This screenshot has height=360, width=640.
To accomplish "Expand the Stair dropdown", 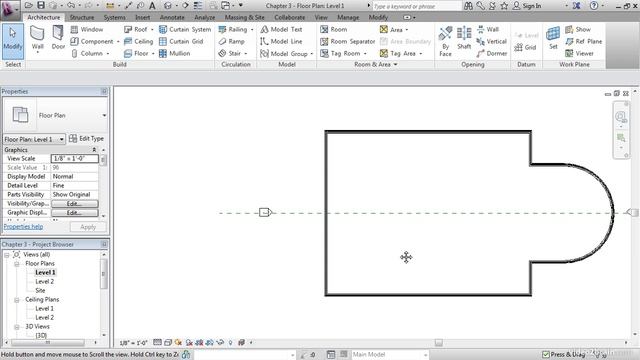I will click(246, 53).
